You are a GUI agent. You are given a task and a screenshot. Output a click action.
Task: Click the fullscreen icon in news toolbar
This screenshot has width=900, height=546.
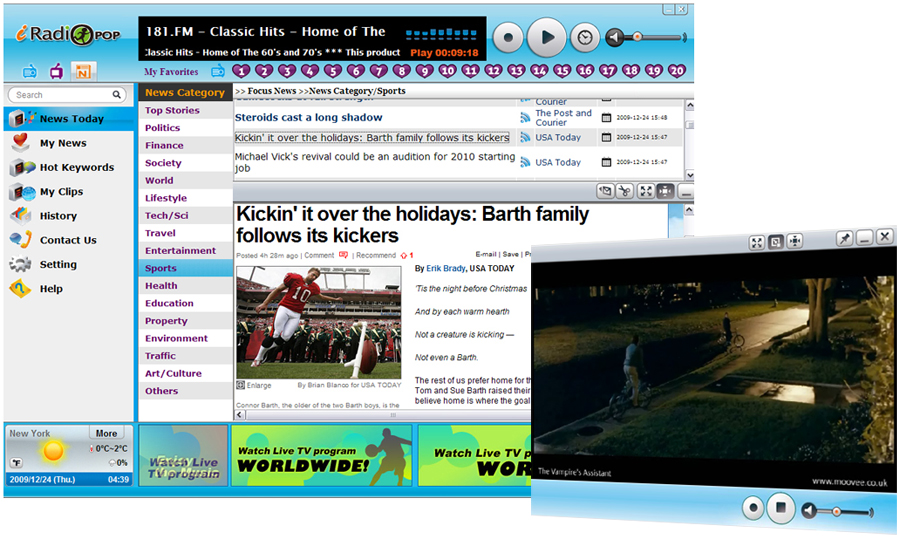click(x=646, y=191)
